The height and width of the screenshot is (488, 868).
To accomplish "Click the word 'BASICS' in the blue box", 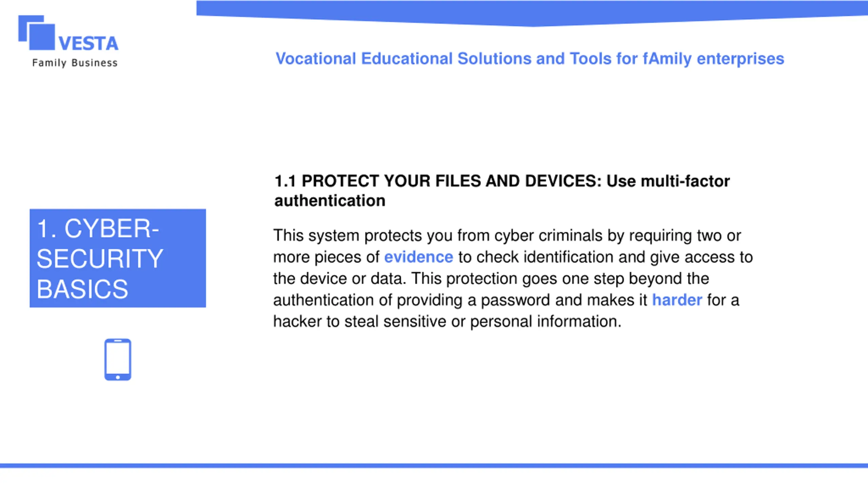I will [x=82, y=289].
